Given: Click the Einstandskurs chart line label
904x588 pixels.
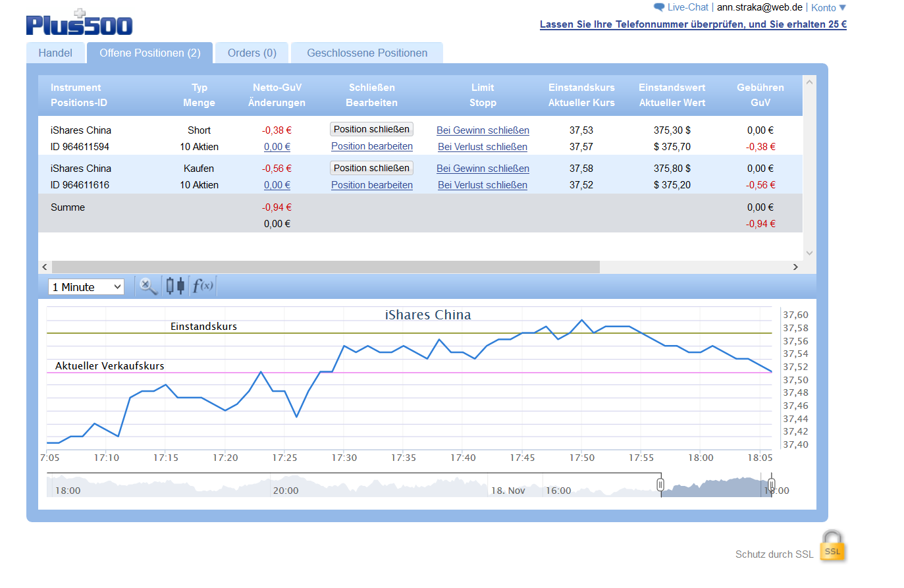Looking at the screenshot, I should click(x=203, y=326).
